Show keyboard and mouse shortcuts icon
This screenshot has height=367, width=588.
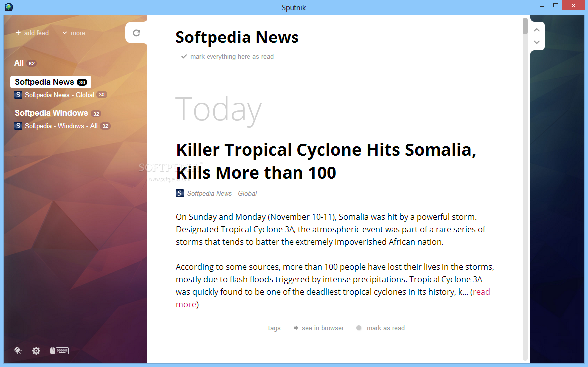pyautogui.click(x=59, y=351)
